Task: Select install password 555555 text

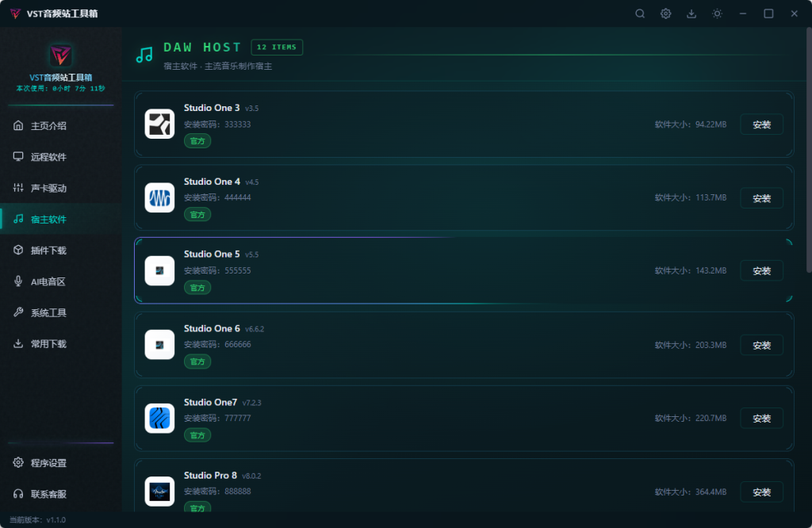Action: pos(238,270)
